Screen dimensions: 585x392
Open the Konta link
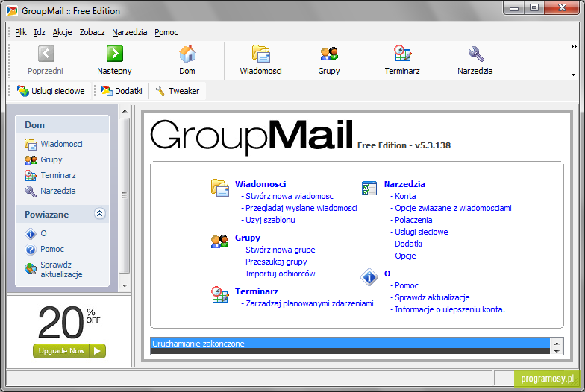coord(405,196)
